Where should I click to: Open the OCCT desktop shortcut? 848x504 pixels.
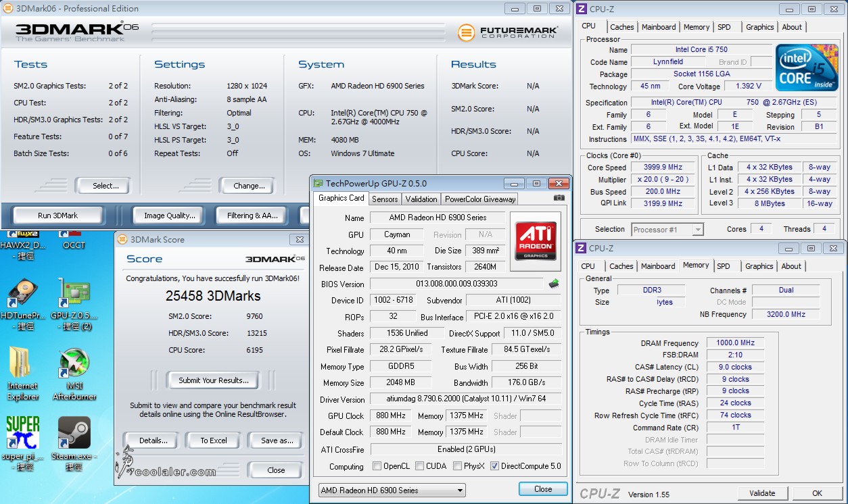click(x=74, y=241)
